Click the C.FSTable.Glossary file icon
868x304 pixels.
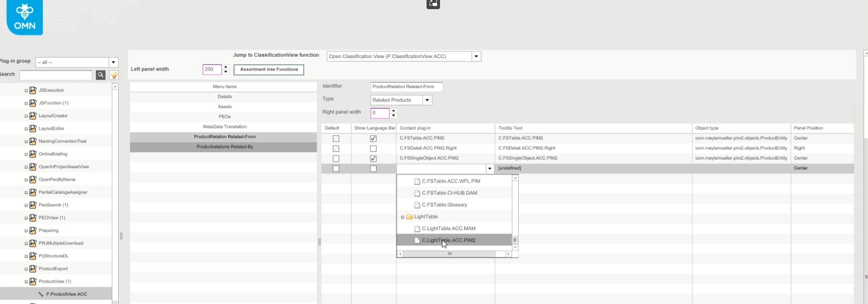point(417,205)
